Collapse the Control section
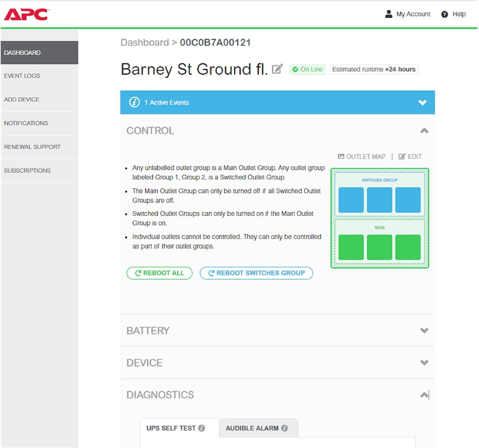Image resolution: width=479 pixels, height=448 pixels. coord(424,131)
